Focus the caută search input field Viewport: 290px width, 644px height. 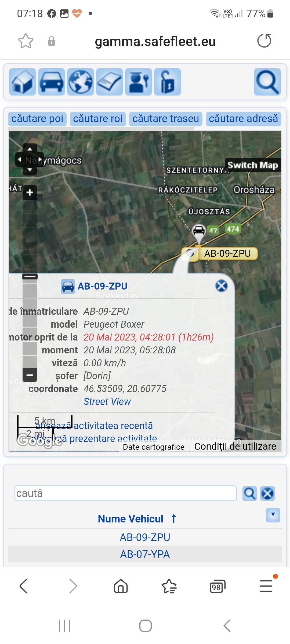coord(126,493)
